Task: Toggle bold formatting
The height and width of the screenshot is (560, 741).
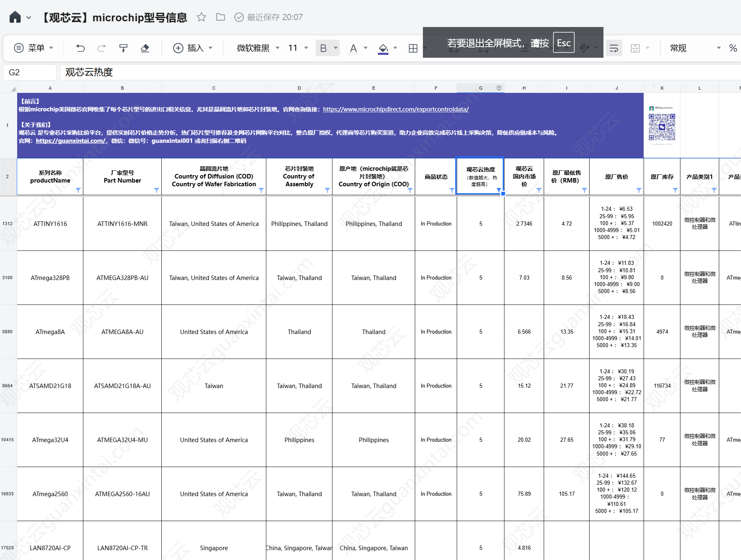Action: [x=323, y=48]
